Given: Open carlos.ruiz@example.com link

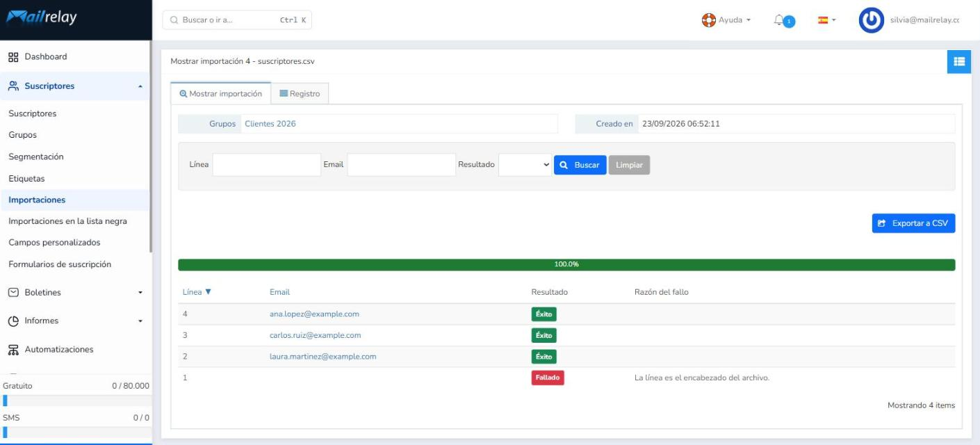Looking at the screenshot, I should point(315,335).
